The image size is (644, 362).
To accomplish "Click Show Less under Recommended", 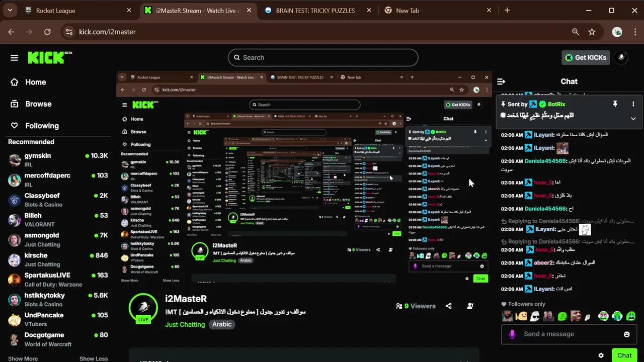I will pos(94,358).
